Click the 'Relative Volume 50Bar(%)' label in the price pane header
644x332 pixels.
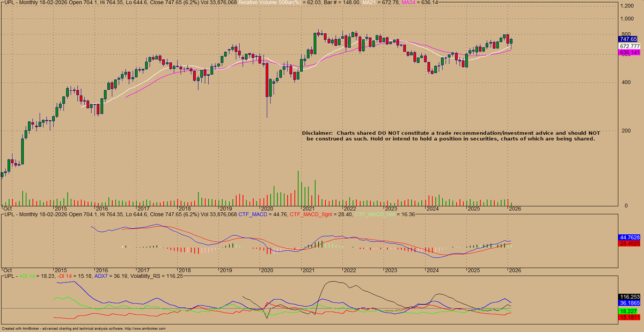coord(271,3)
